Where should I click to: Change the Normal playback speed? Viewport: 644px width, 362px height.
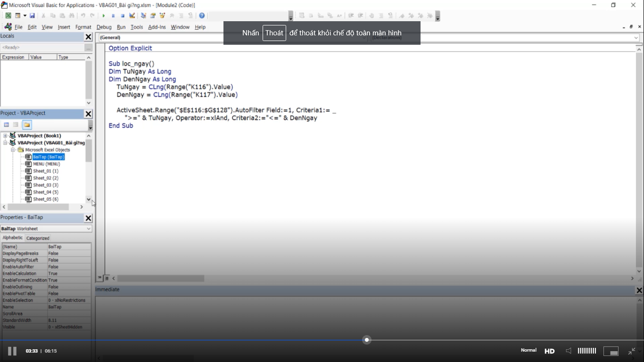click(x=528, y=350)
